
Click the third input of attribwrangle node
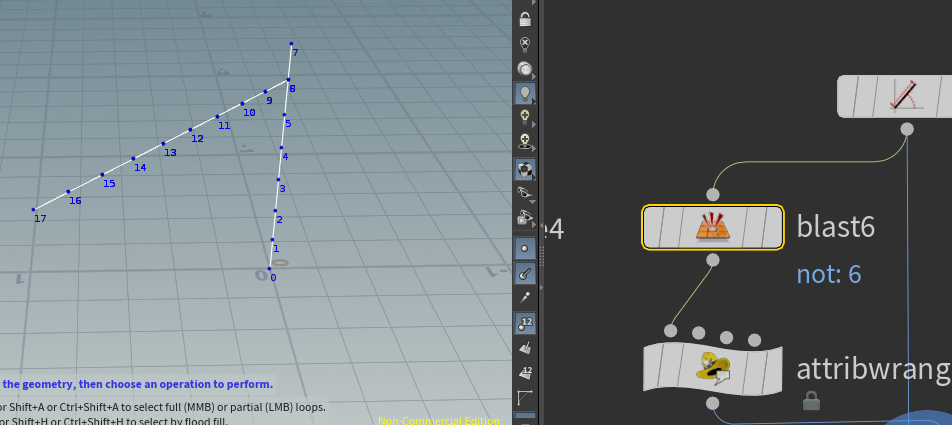(726, 338)
